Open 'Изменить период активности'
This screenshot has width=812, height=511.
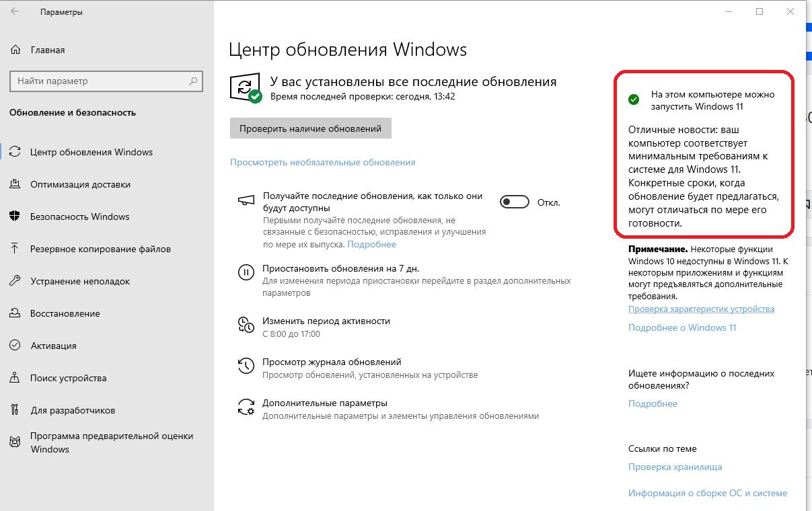[326, 321]
